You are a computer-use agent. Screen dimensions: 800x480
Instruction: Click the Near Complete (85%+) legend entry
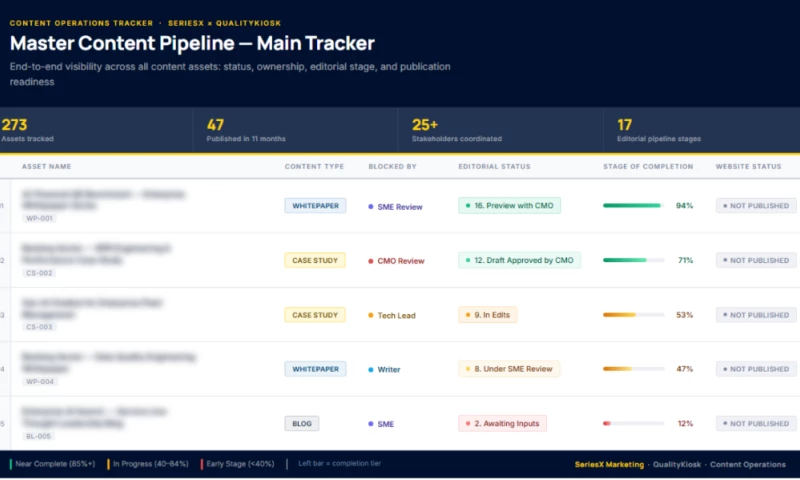coord(53,464)
